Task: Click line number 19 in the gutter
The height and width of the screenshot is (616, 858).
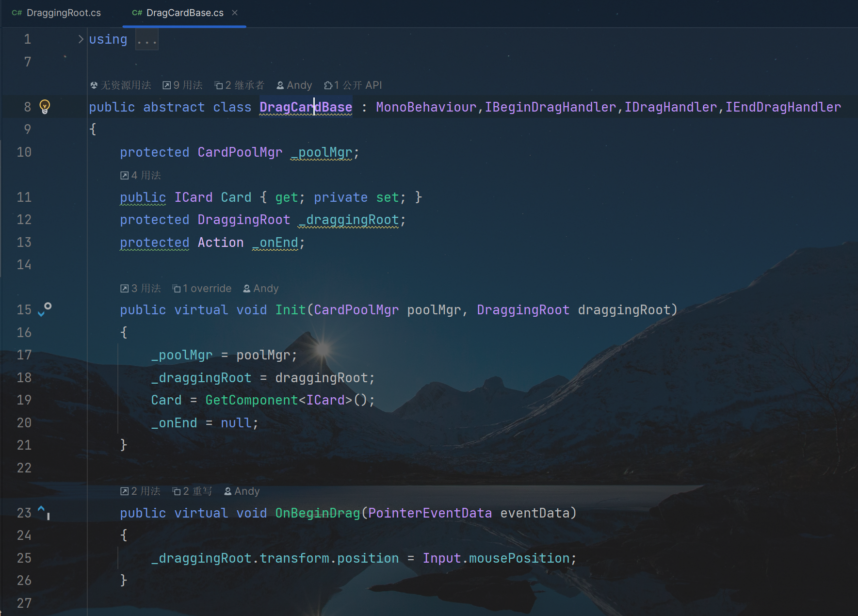Action: 24,400
